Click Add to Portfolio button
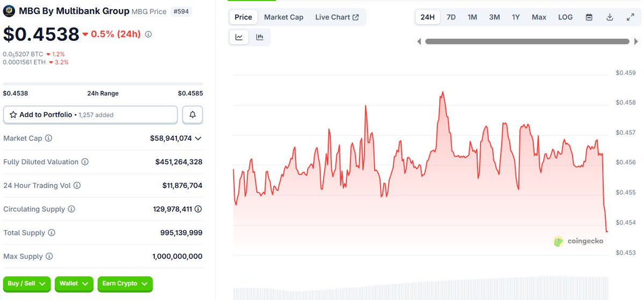Image resolution: width=644 pixels, height=300 pixels. [x=90, y=115]
